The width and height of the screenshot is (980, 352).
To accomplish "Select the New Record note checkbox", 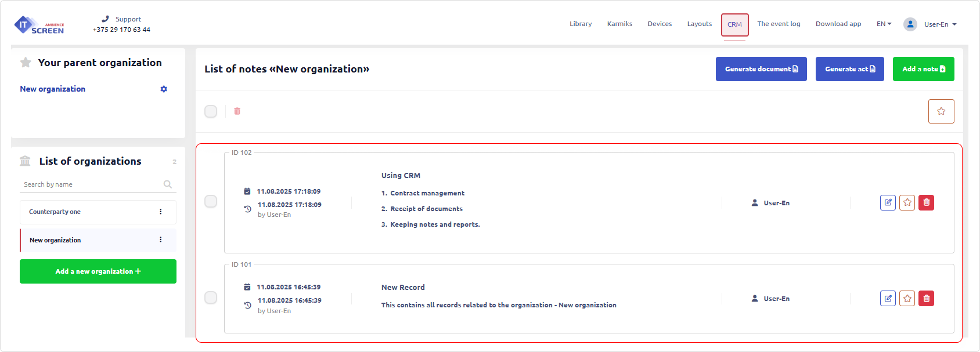I will click(x=211, y=297).
